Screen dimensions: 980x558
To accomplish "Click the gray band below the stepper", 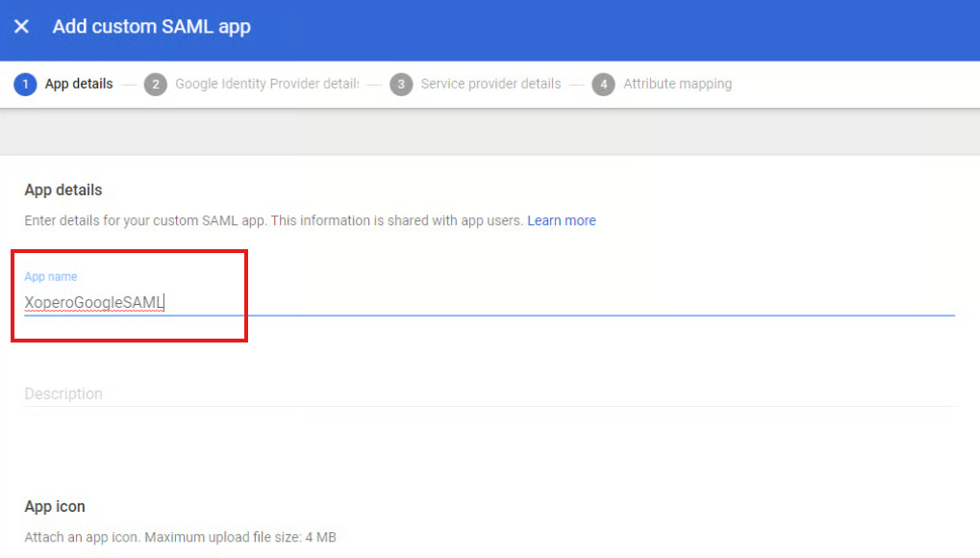I will click(x=490, y=132).
